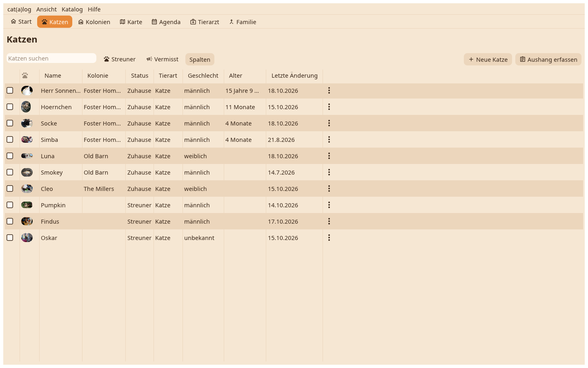The width and height of the screenshot is (588, 368).
Task: Open the three-dot menu for Smokey
Action: 329,172
